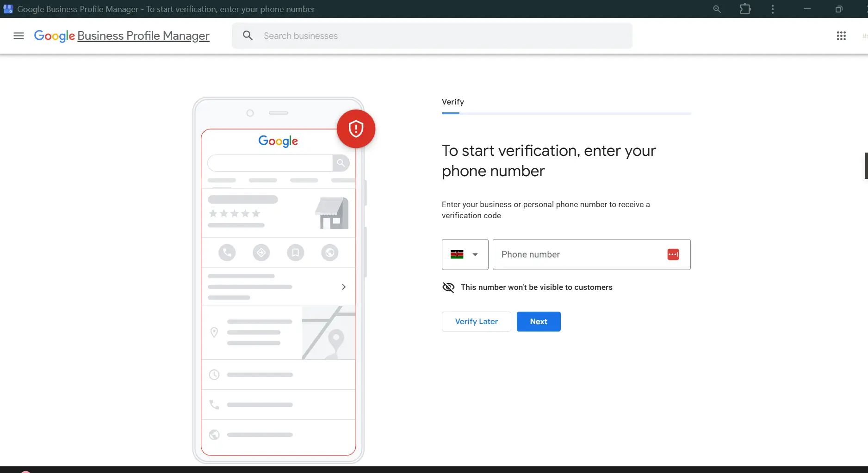Click the search magnifier in Search businesses bar

coord(248,36)
